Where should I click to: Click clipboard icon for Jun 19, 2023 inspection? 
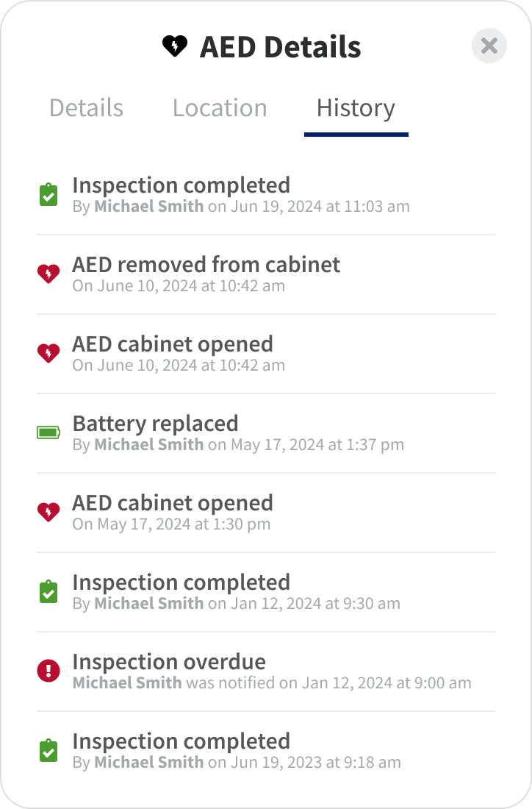[48, 751]
